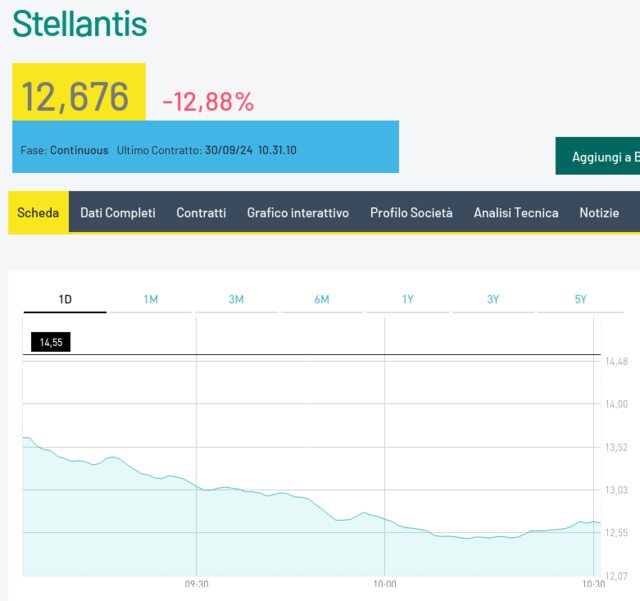Open the Scheda tab
The width and height of the screenshot is (640, 601).
[38, 212]
